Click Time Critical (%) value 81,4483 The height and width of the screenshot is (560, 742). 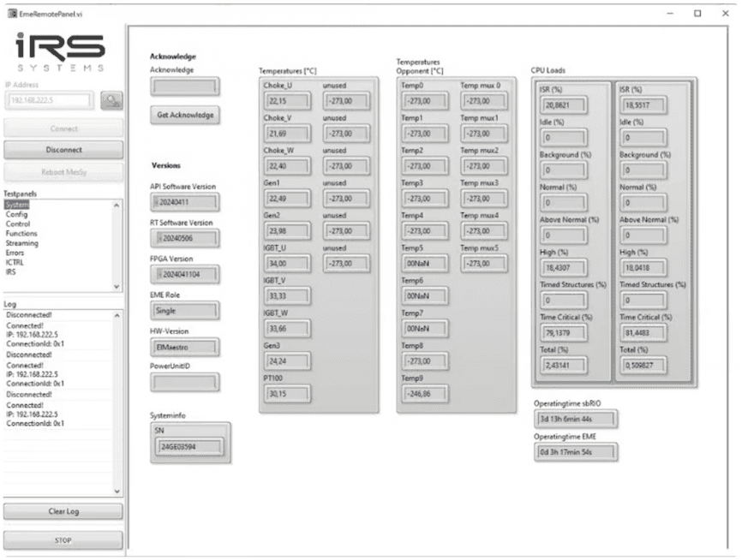click(x=643, y=333)
